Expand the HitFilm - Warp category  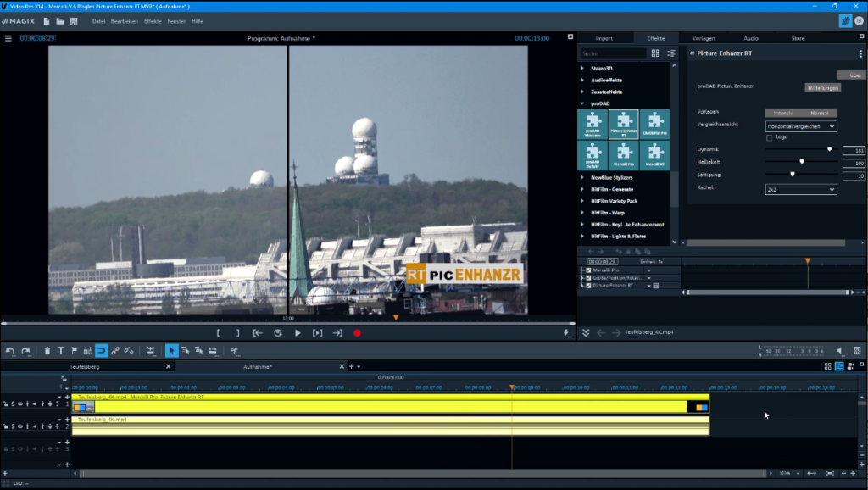pos(582,213)
